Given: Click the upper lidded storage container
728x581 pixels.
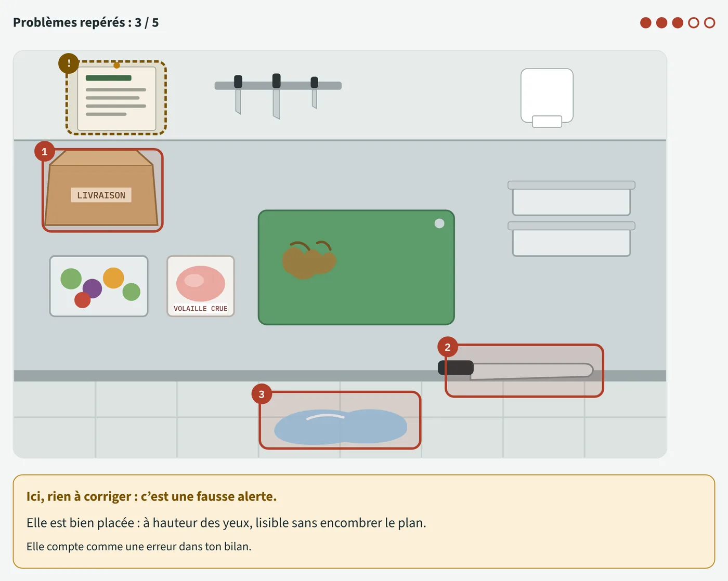Looking at the screenshot, I should click(x=571, y=198).
